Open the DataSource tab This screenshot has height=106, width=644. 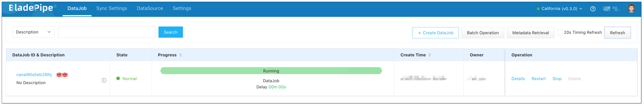coord(150,8)
